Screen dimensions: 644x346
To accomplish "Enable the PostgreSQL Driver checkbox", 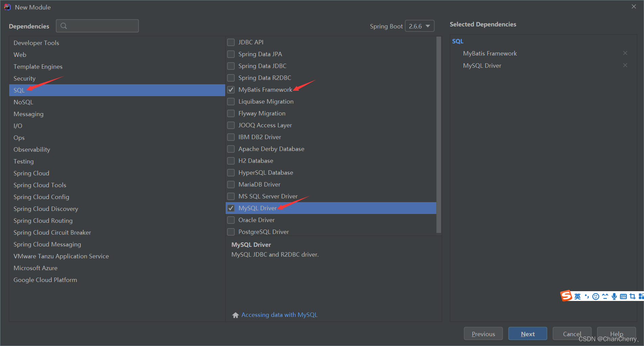I will click(231, 232).
